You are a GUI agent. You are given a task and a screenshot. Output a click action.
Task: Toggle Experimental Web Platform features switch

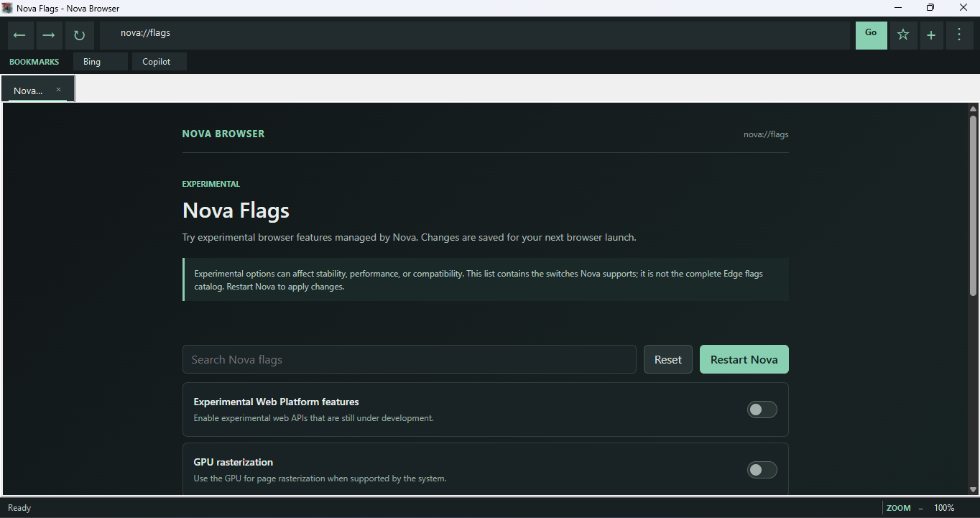762,410
